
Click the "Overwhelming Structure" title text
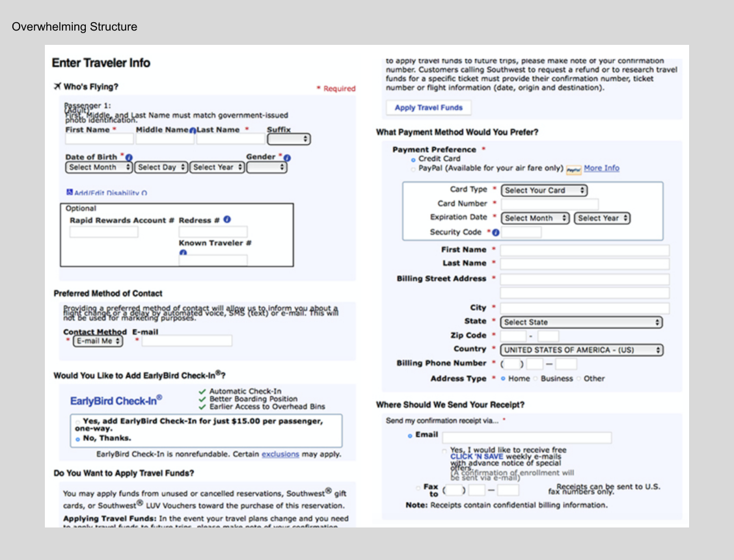click(74, 27)
